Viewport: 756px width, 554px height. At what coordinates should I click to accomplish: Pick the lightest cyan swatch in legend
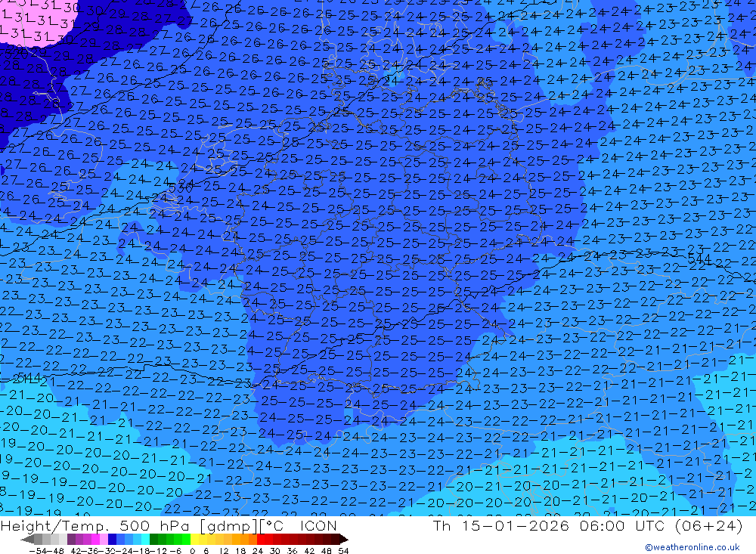click(x=145, y=539)
